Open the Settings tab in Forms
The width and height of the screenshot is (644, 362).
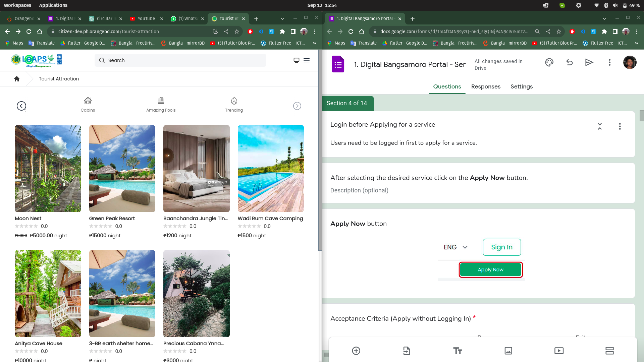(522, 86)
